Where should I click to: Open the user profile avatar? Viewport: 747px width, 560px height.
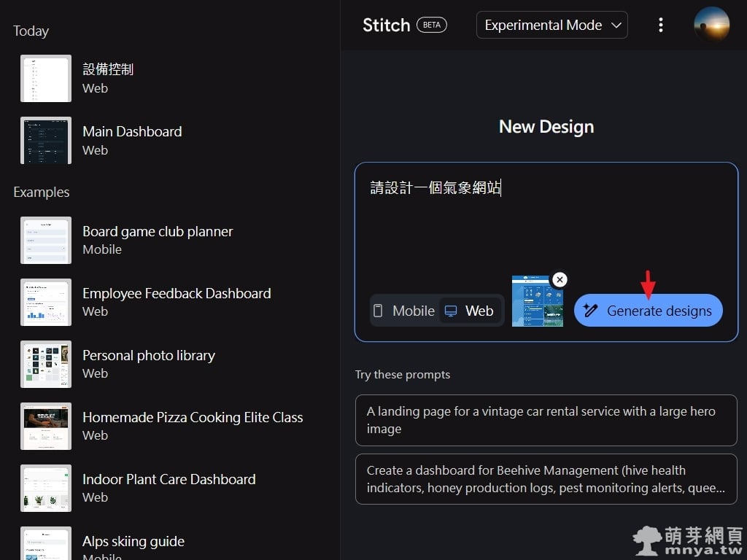(711, 25)
